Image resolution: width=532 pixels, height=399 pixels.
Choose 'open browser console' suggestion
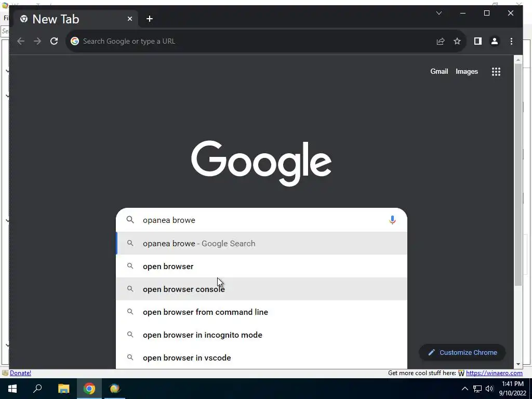pos(261,289)
